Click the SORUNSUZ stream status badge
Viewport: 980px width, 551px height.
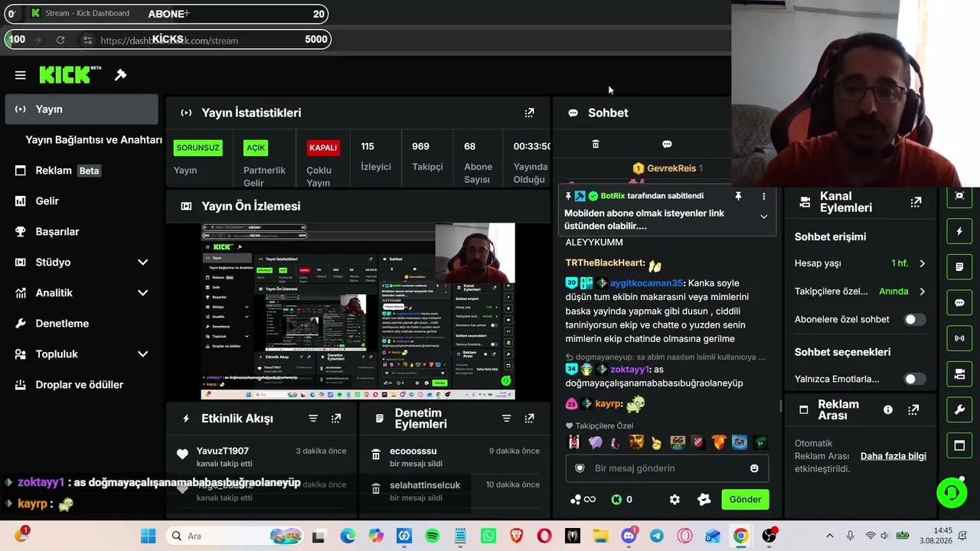click(198, 148)
